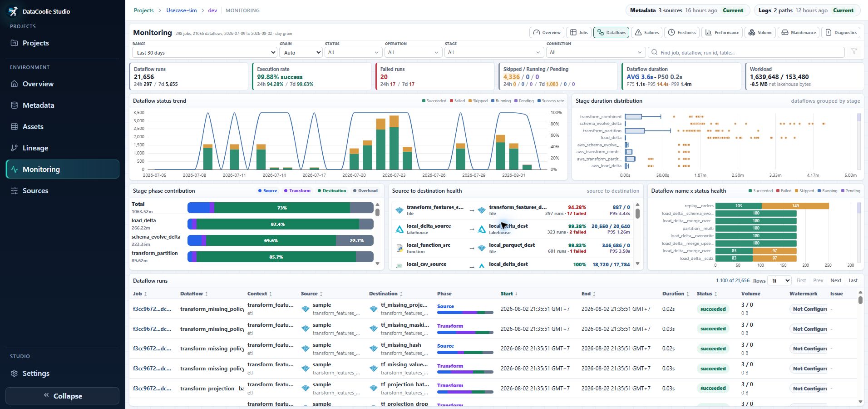Click the destination icon beside tf_missing_value...
This screenshot has height=409, width=868.
click(x=374, y=369)
